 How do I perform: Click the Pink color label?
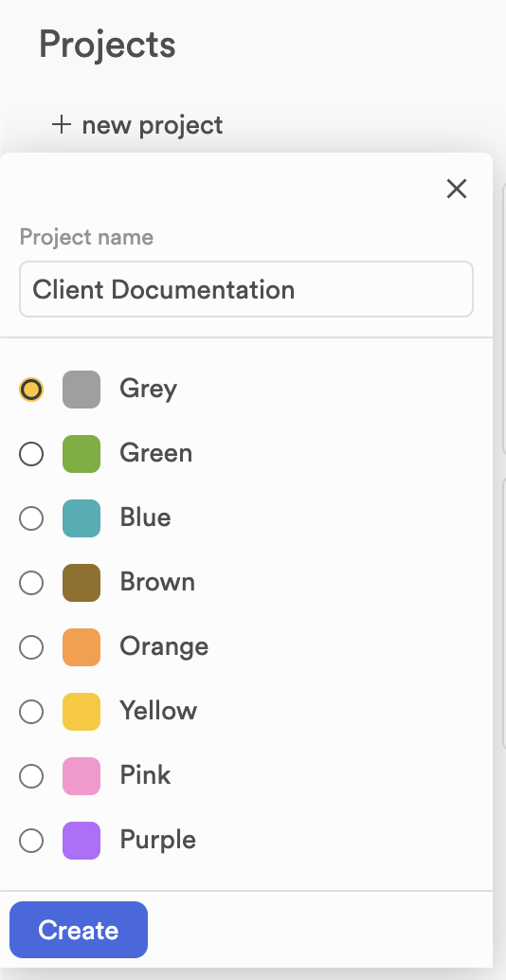point(146,775)
